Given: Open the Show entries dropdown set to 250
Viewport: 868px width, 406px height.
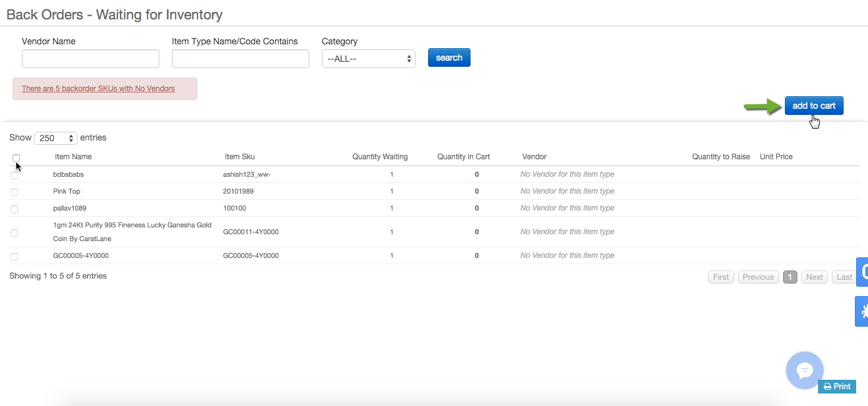Looking at the screenshot, I should (55, 137).
